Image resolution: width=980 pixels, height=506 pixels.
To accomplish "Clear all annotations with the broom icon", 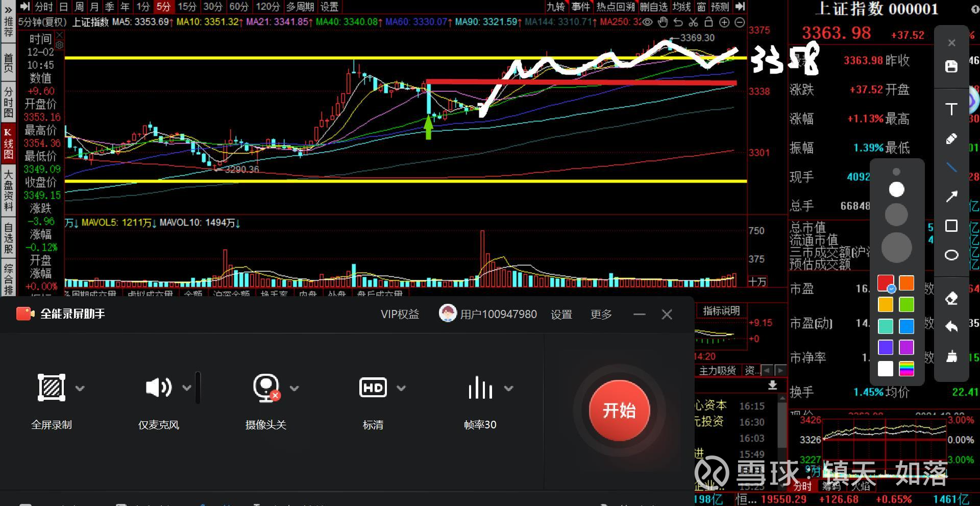I will pyautogui.click(x=951, y=356).
